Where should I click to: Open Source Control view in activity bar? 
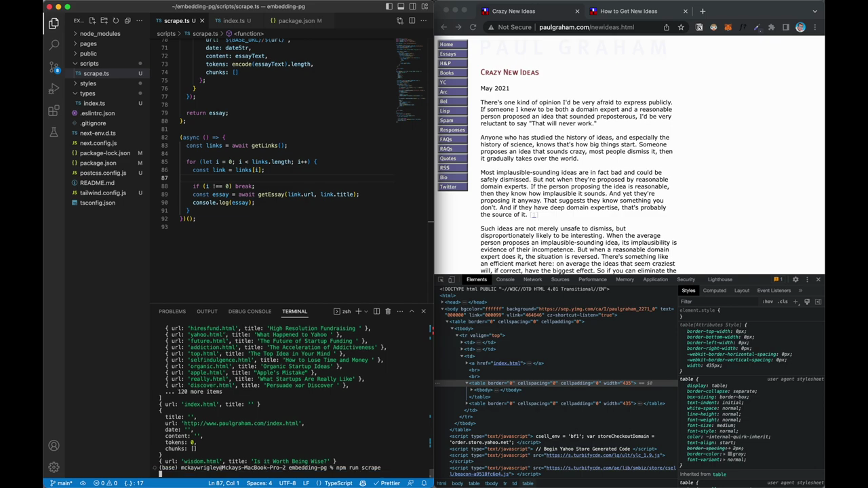pyautogui.click(x=54, y=66)
